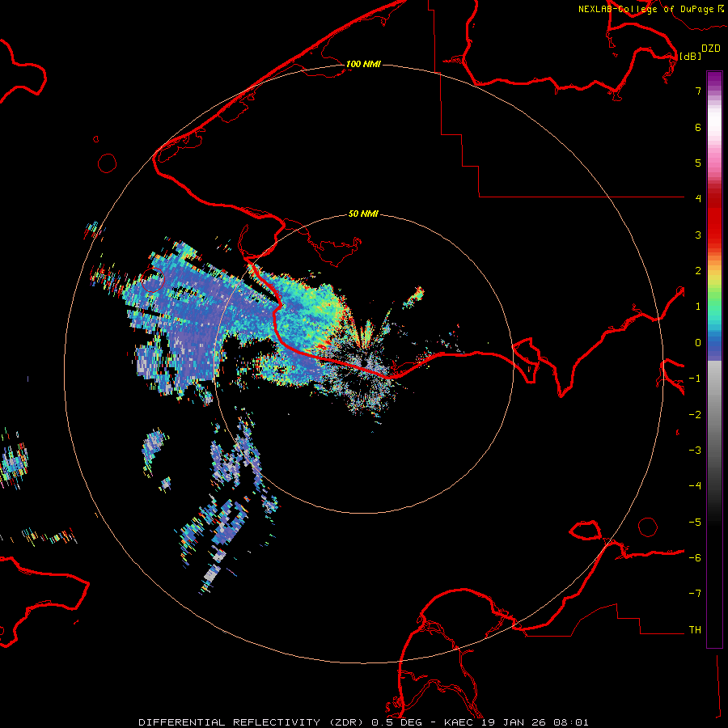
Task: Click the -6 value on color scale
Action: 695,558
